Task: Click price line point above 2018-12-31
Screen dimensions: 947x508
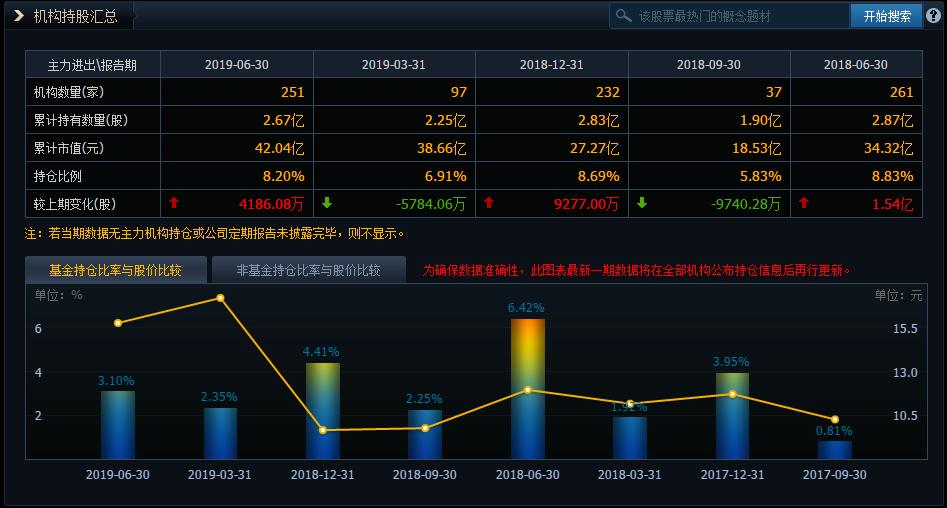Action: pos(323,430)
